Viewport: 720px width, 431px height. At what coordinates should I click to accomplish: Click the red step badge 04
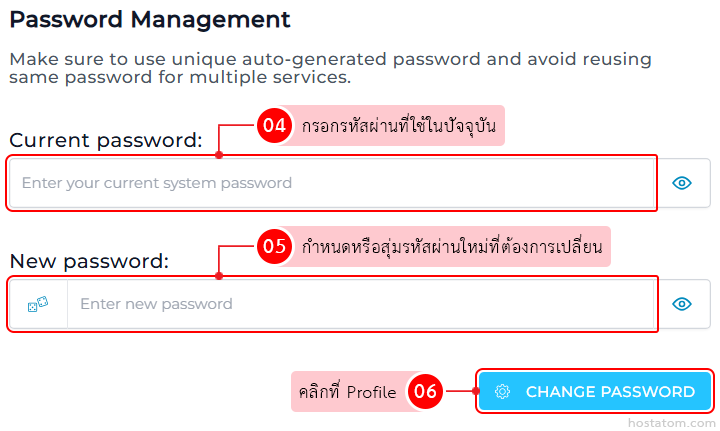click(x=274, y=126)
